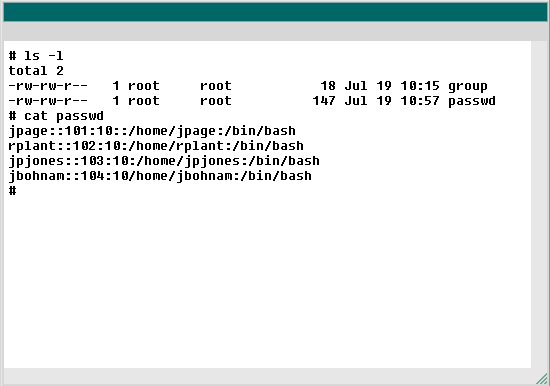Click the 'cat passwd' command line

pos(56,116)
